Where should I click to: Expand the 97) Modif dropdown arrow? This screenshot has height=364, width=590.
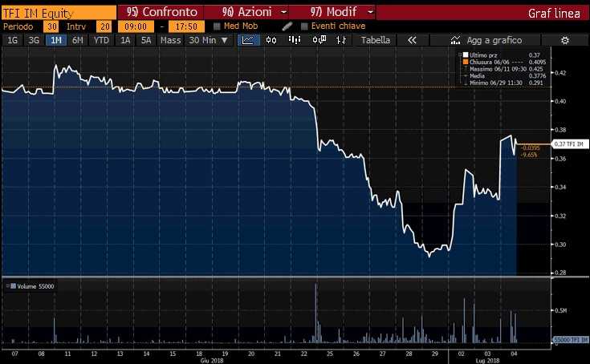(371, 12)
